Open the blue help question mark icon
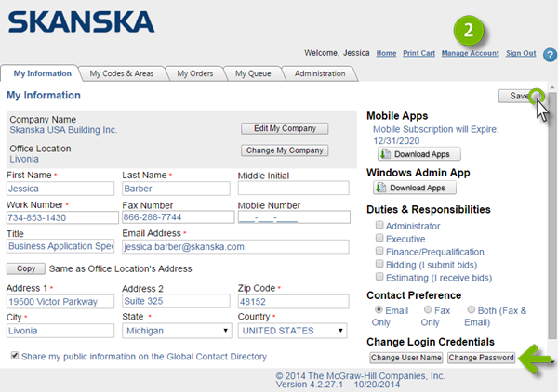This screenshot has height=392, width=558. [x=550, y=55]
